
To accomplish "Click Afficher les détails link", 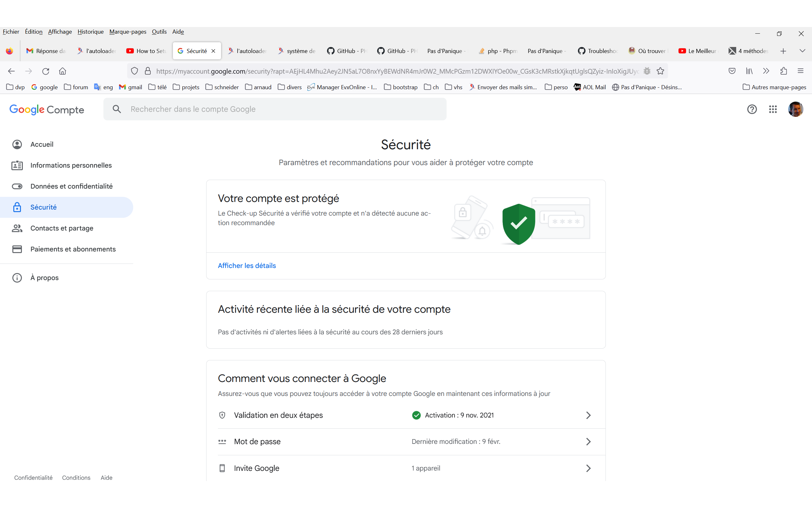I will 247,266.
